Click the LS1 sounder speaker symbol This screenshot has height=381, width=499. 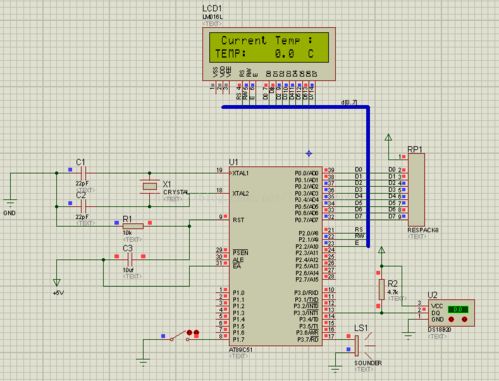(362, 346)
